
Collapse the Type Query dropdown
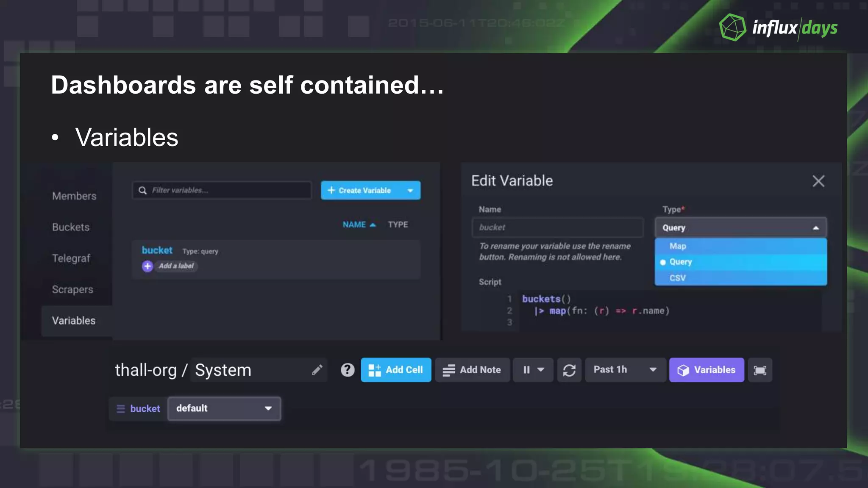[740, 228]
